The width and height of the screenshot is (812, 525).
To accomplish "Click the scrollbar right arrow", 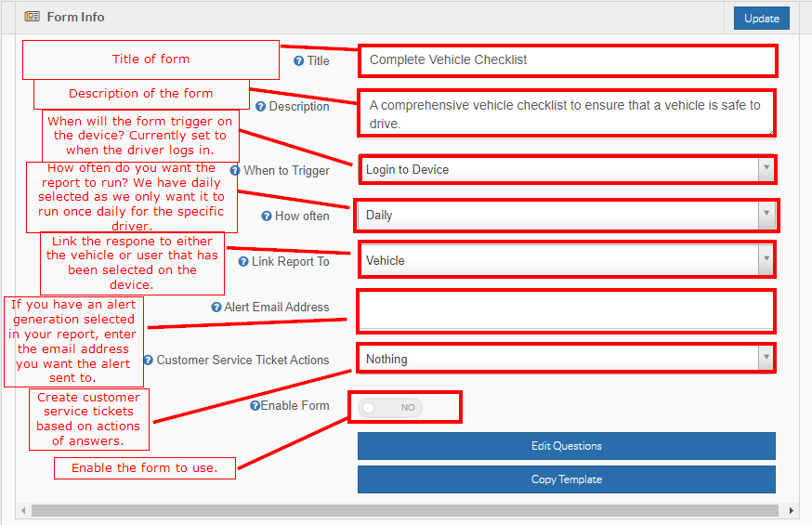I will 792,511.
